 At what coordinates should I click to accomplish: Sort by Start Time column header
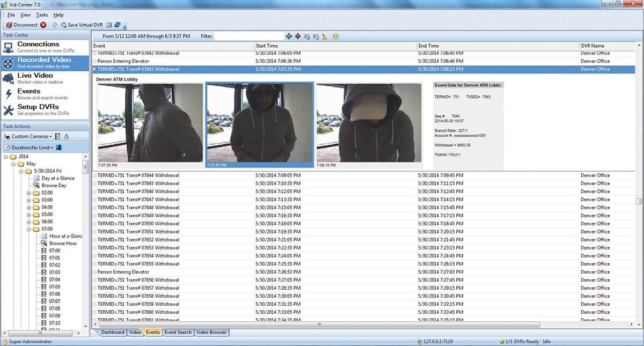pos(336,46)
